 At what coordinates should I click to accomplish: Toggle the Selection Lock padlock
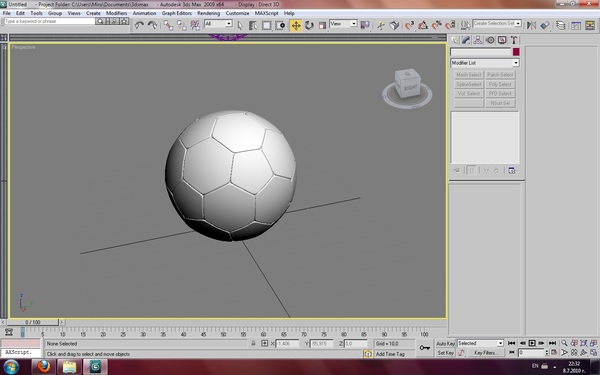(x=253, y=343)
